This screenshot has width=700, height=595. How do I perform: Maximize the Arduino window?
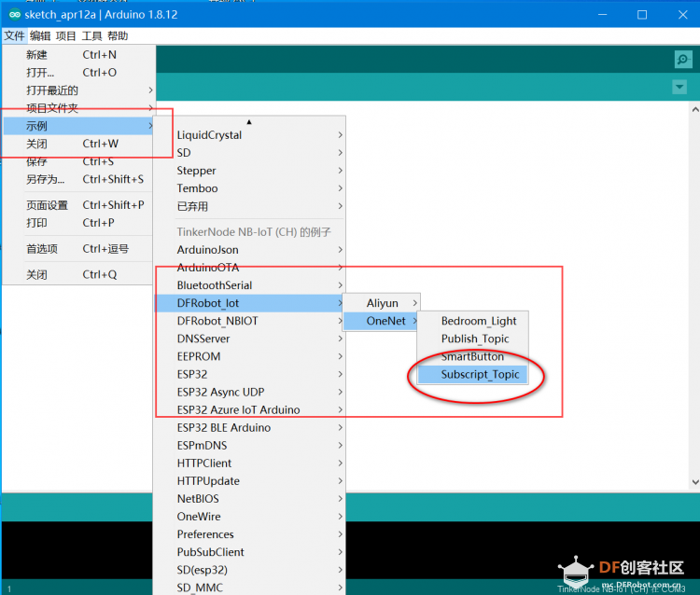tap(642, 15)
